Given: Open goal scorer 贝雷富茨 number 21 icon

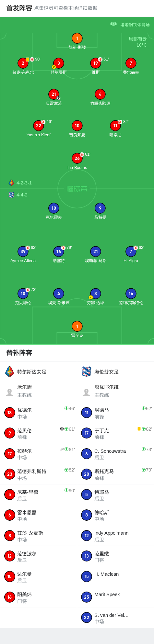Looking at the screenshot, I should (54, 94).
